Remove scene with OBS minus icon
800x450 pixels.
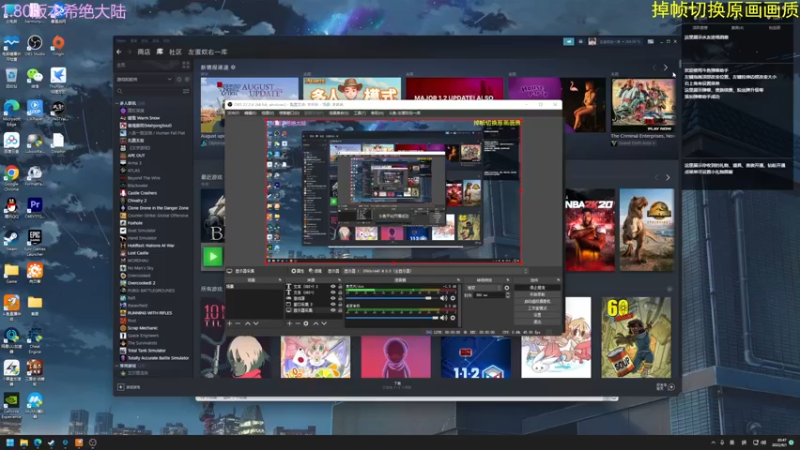(x=238, y=323)
